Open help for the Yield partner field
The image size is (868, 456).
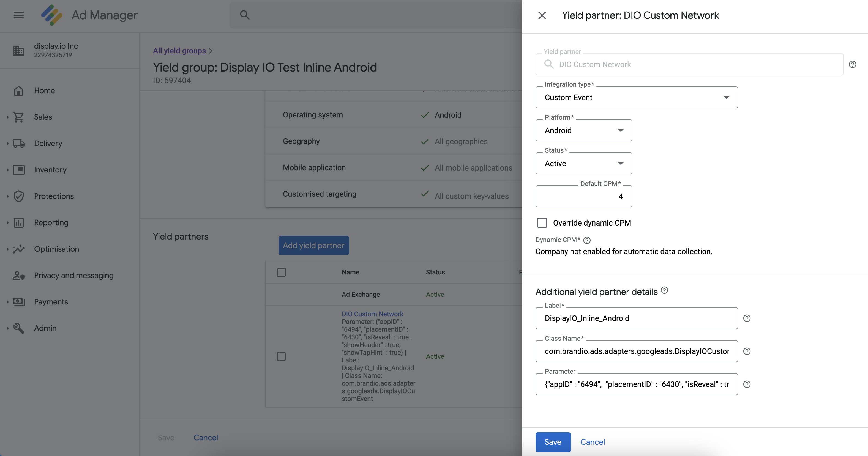(x=853, y=64)
